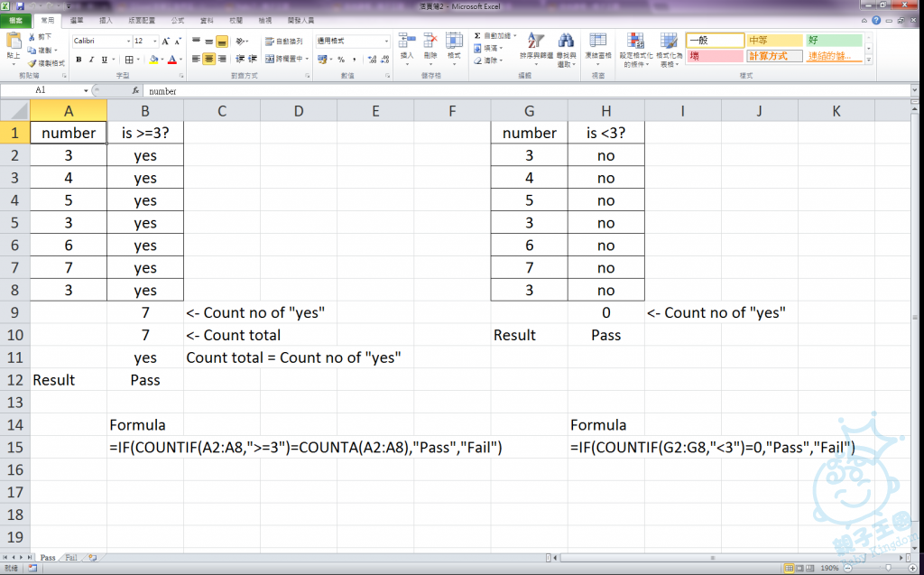Select the Format Painter brush icon

(x=32, y=63)
